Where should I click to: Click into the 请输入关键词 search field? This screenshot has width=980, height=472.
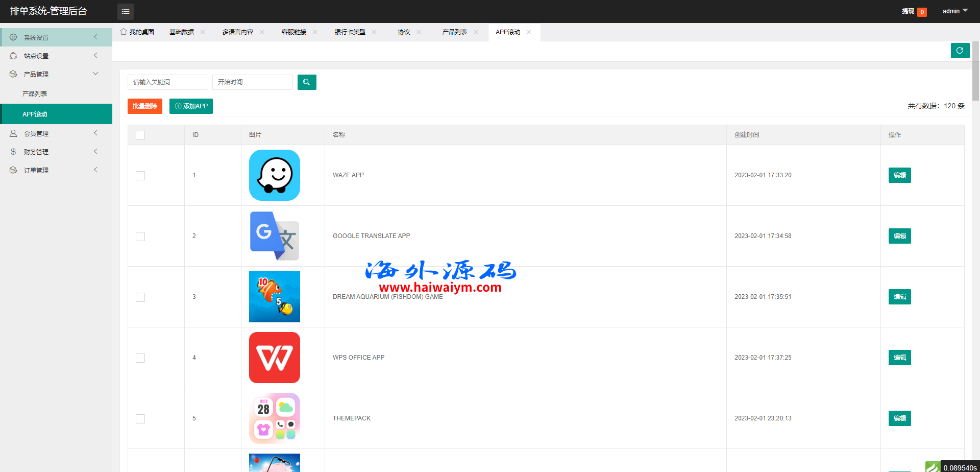[167, 82]
